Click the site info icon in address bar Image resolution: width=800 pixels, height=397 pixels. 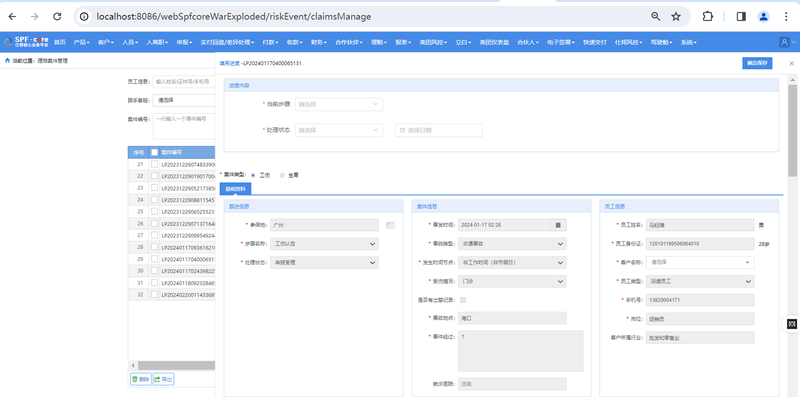click(85, 16)
